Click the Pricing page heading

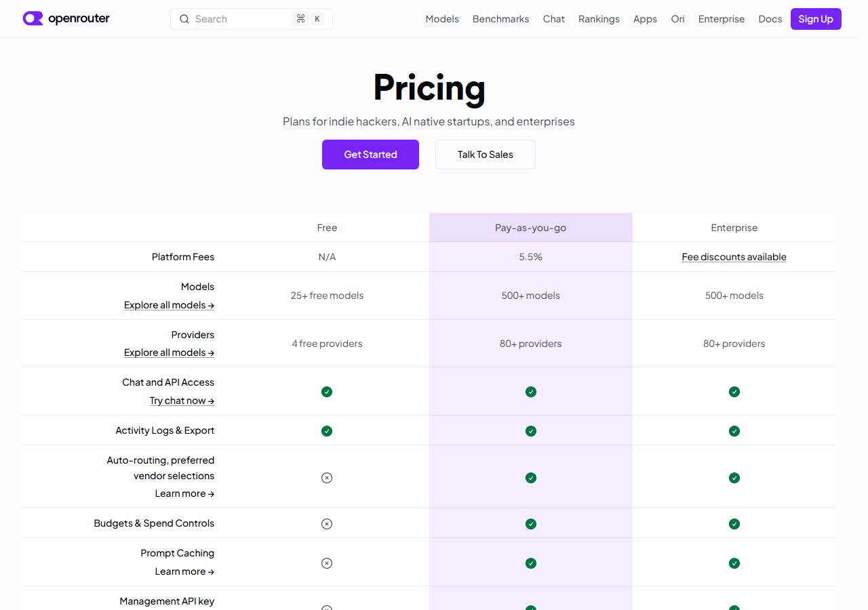point(429,88)
